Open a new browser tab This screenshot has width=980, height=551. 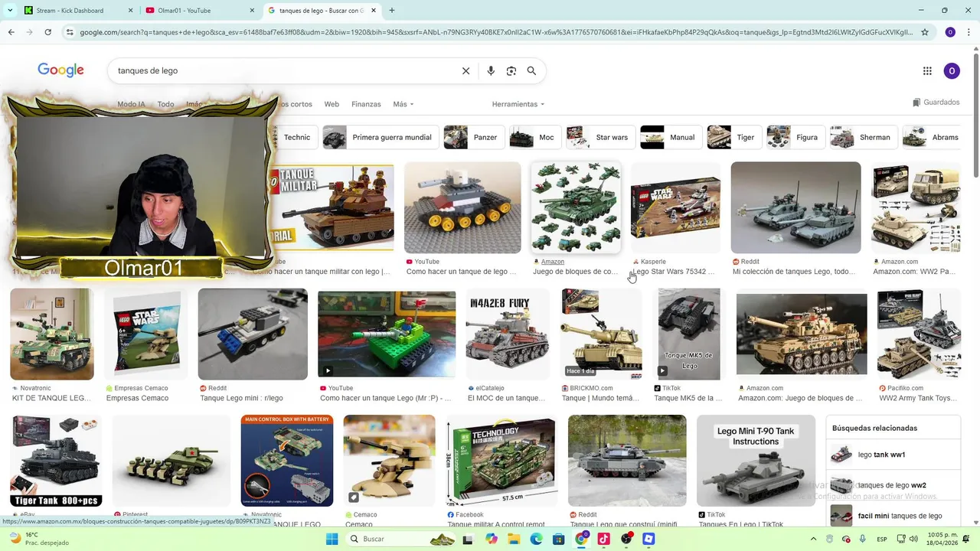pos(392,10)
